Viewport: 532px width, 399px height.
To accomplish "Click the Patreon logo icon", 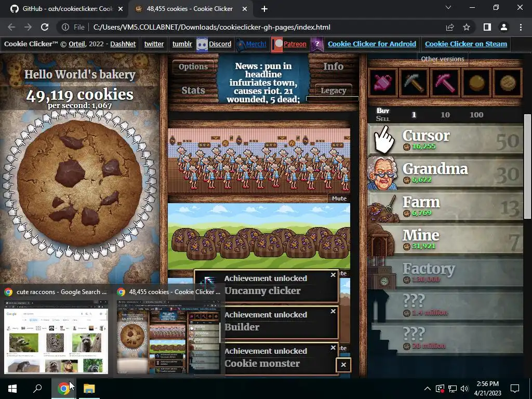I will (x=277, y=45).
